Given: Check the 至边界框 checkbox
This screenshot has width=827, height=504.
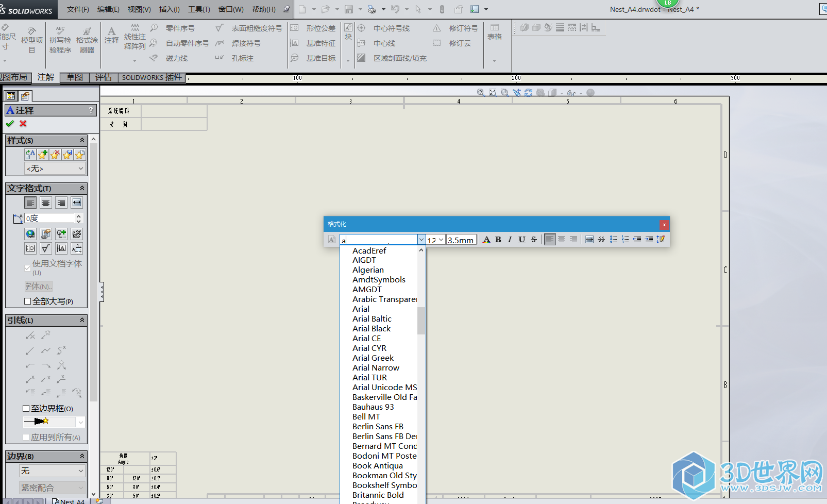Looking at the screenshot, I should tap(26, 409).
